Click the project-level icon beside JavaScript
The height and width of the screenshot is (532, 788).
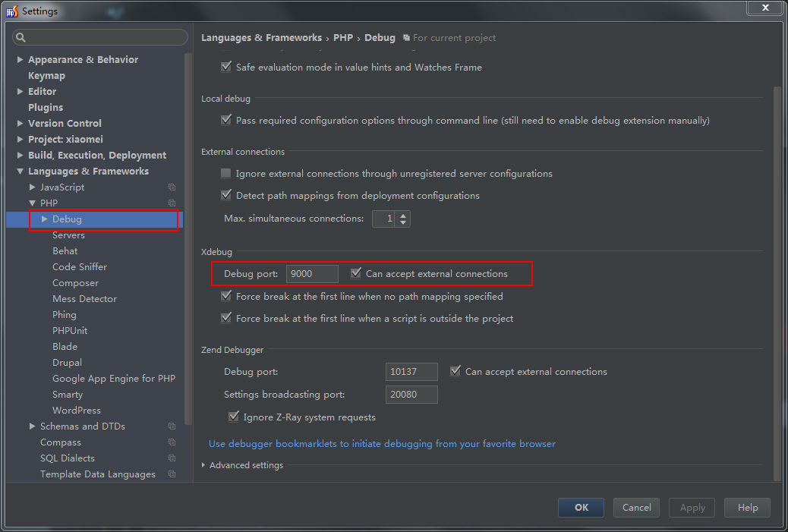[172, 187]
